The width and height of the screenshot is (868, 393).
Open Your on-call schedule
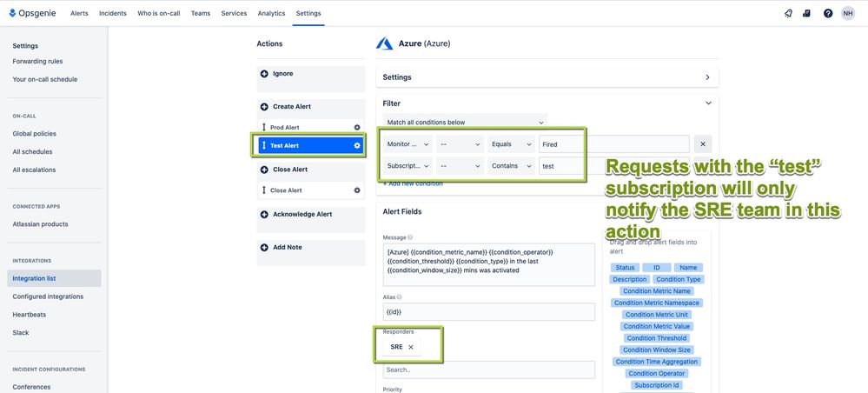[x=45, y=79]
